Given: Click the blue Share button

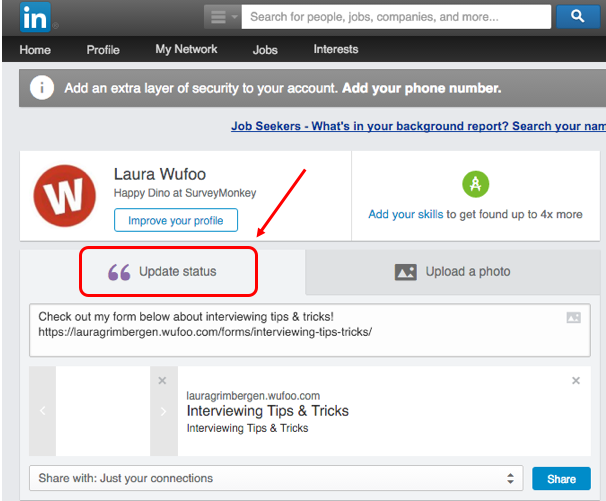Looking at the screenshot, I should point(561,479).
